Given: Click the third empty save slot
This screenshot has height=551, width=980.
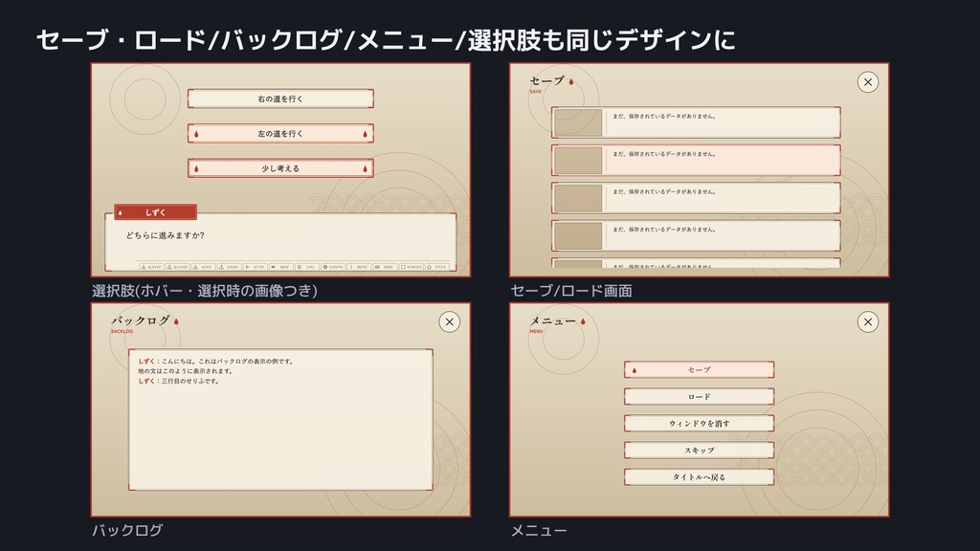Looking at the screenshot, I should [x=696, y=198].
